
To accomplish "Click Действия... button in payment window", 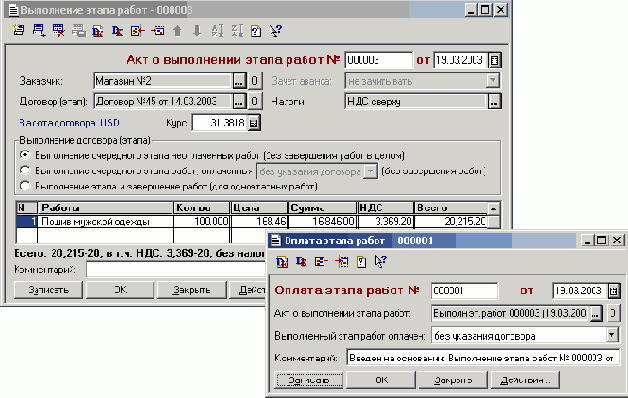I will pos(525,380).
